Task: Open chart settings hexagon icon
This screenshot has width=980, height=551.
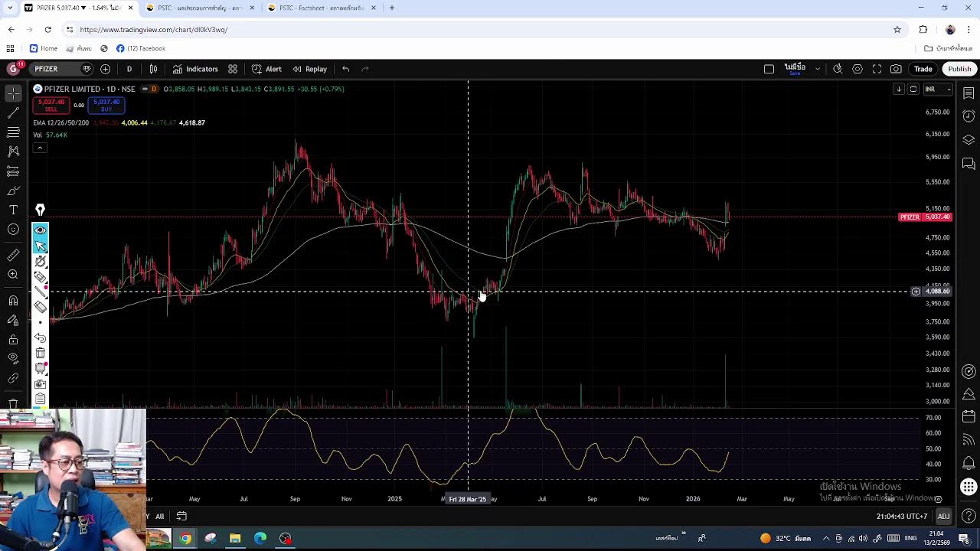Action: coord(857,69)
